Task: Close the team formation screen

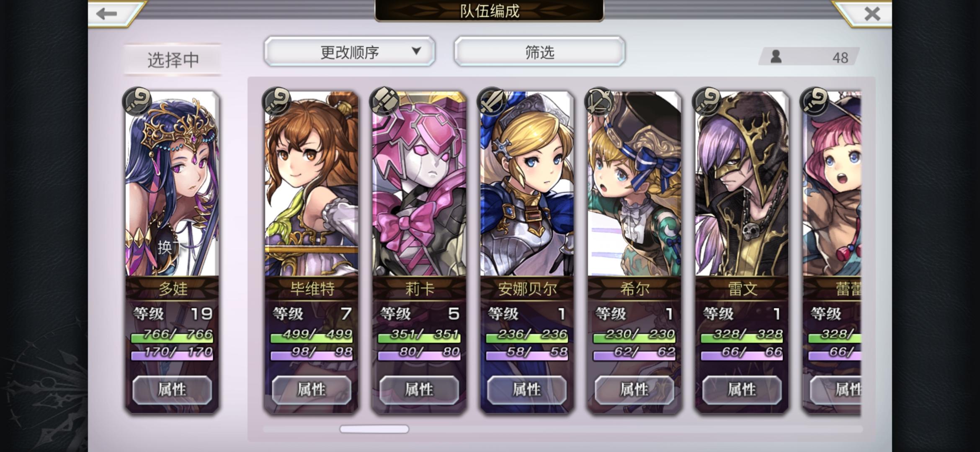Action: (x=872, y=14)
